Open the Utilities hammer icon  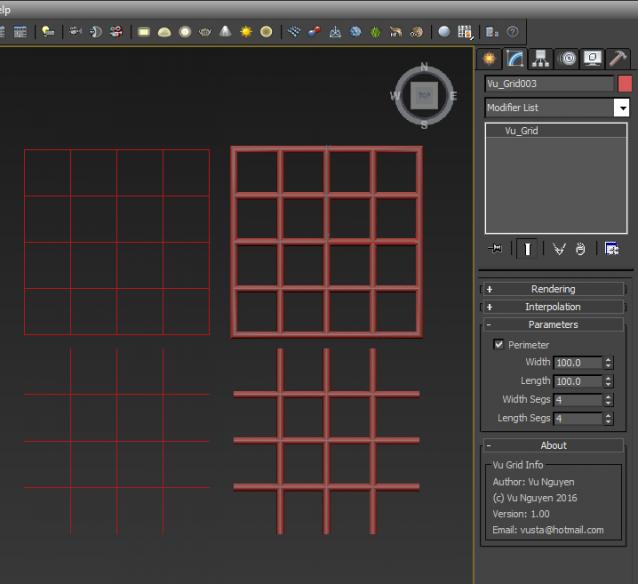pyautogui.click(x=618, y=58)
